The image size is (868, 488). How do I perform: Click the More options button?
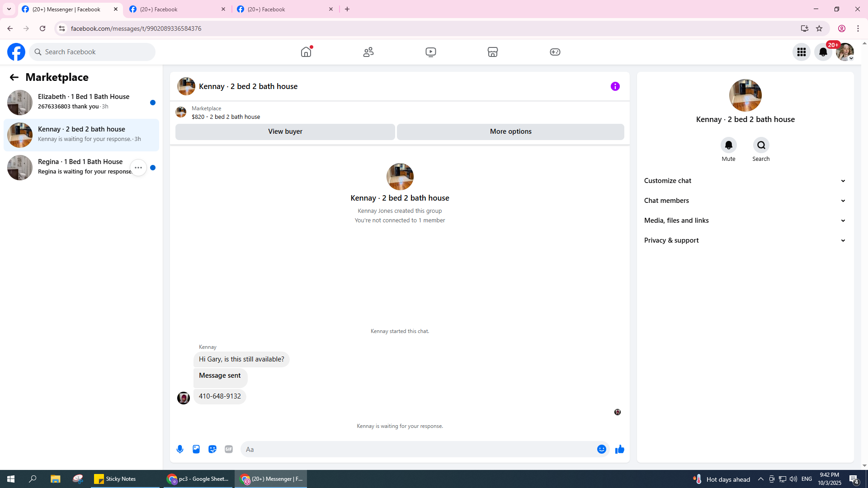coord(511,131)
